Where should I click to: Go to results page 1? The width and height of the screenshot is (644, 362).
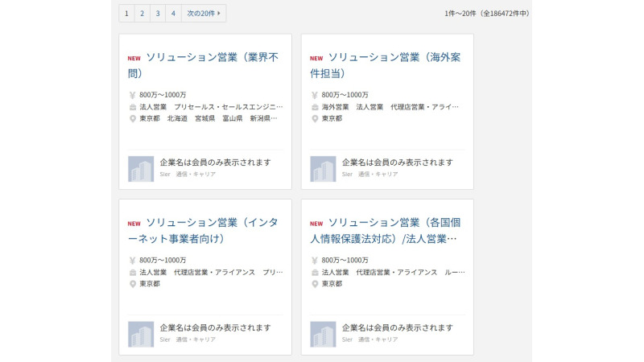click(126, 13)
